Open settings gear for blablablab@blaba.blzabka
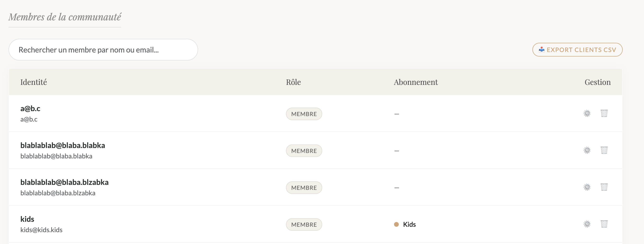 pyautogui.click(x=587, y=187)
